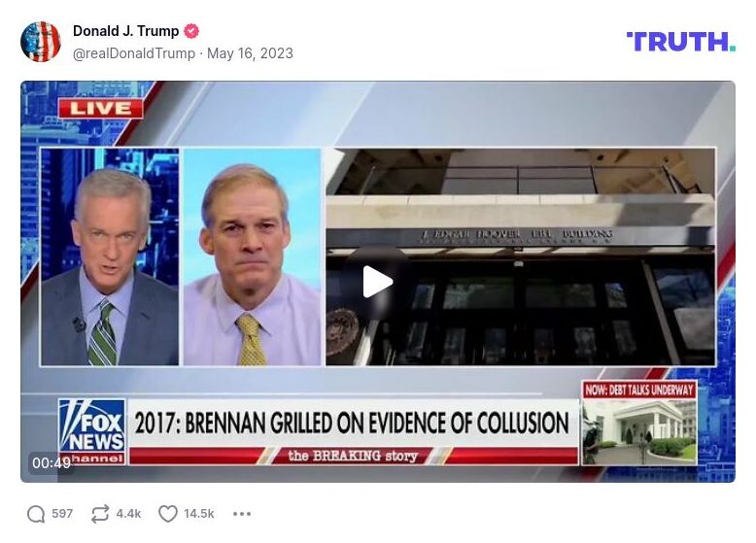Click the red verified badge checkmark
This screenshot has height=543, width=756.
pos(191,31)
